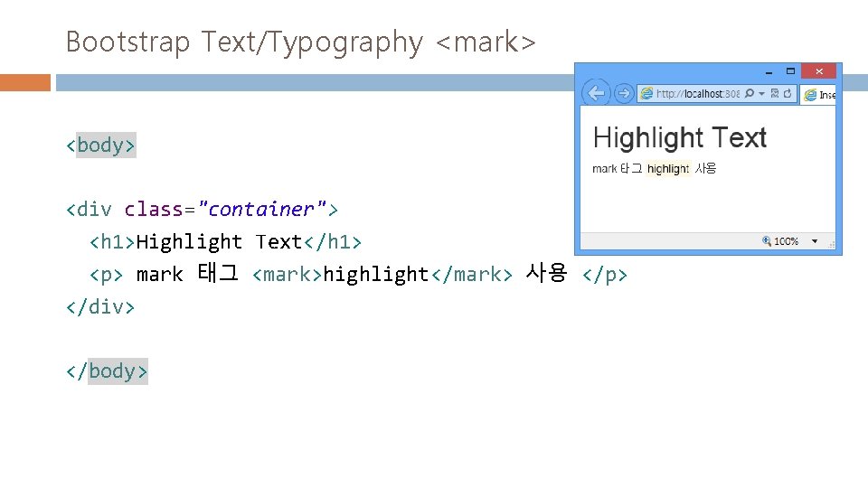This screenshot has height=488, width=868.
Task: Click the closing </div> tag in the code
Action: click(100, 306)
